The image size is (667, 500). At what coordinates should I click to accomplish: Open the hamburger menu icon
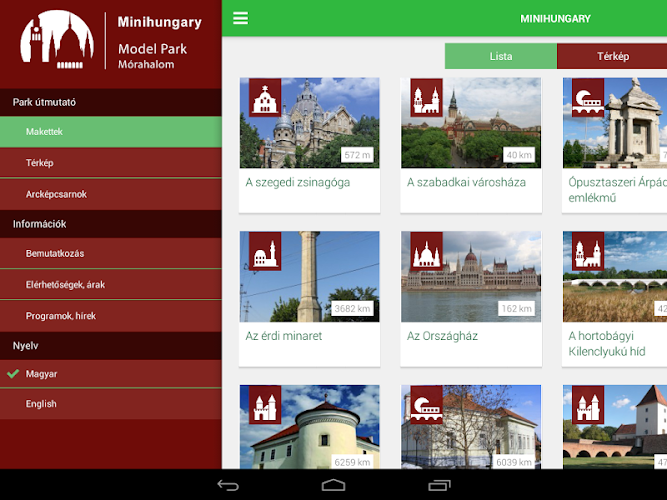tap(240, 18)
